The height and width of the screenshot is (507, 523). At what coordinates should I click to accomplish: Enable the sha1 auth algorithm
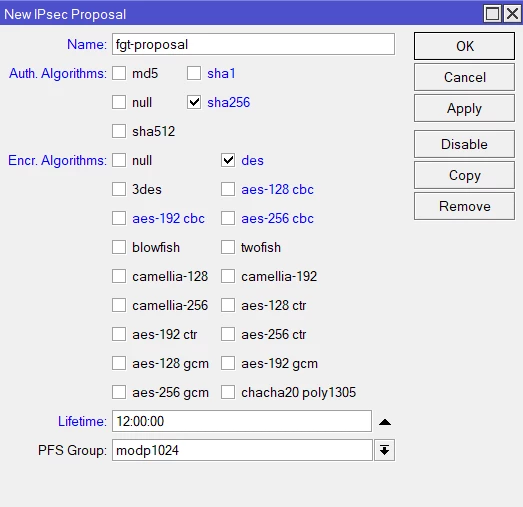(194, 73)
